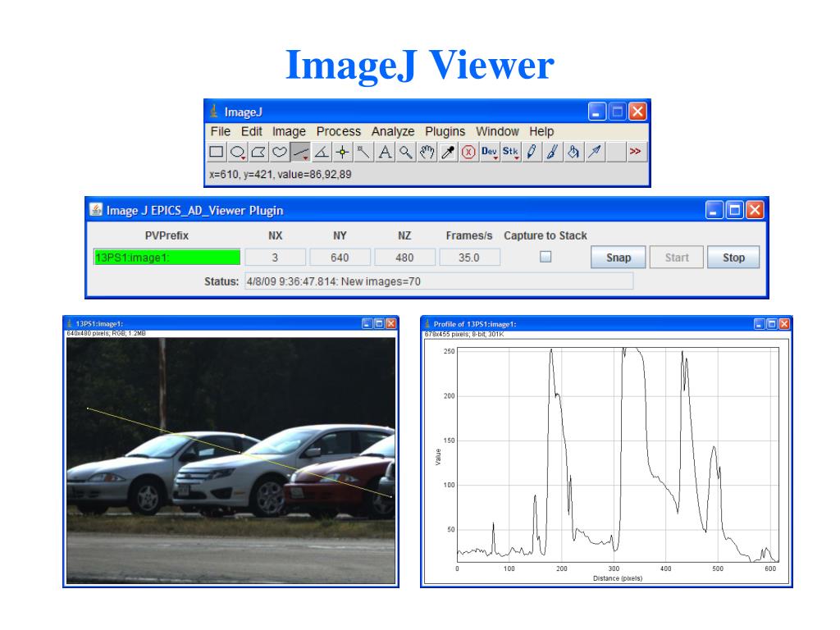Select the Text tool
Image resolution: width=840 pixels, height=630 pixels.
pyautogui.click(x=385, y=152)
